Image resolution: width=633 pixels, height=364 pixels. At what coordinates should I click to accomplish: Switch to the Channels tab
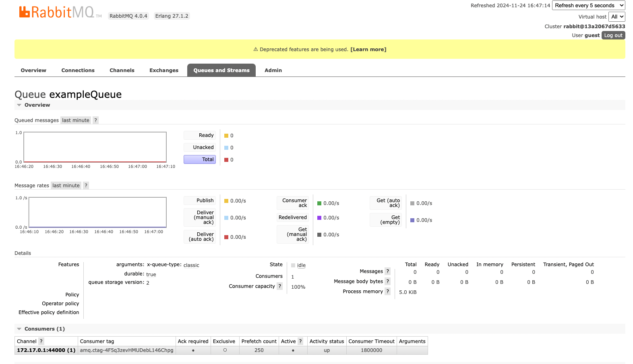click(x=122, y=70)
